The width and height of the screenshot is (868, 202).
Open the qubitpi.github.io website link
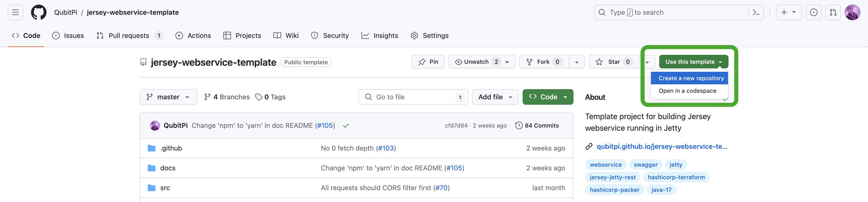coord(662,146)
